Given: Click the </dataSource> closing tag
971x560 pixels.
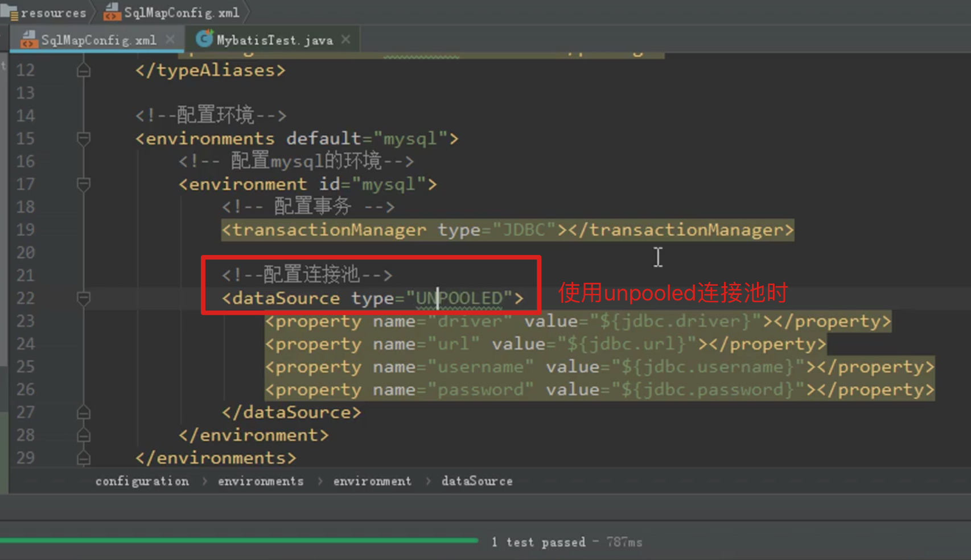Looking at the screenshot, I should [x=291, y=412].
